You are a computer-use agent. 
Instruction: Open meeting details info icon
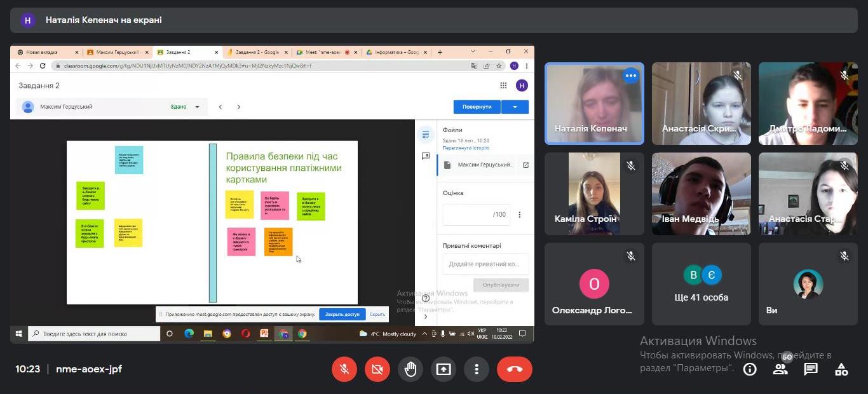click(x=750, y=369)
